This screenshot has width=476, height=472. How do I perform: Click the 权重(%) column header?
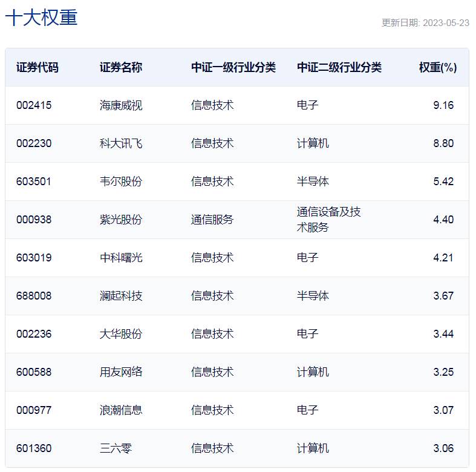pyautogui.click(x=438, y=67)
